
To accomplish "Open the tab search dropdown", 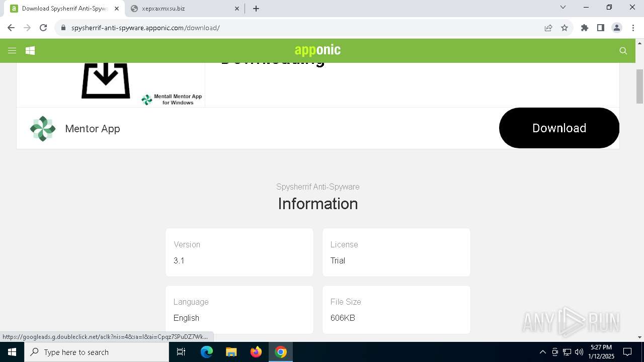I will 563,7.
